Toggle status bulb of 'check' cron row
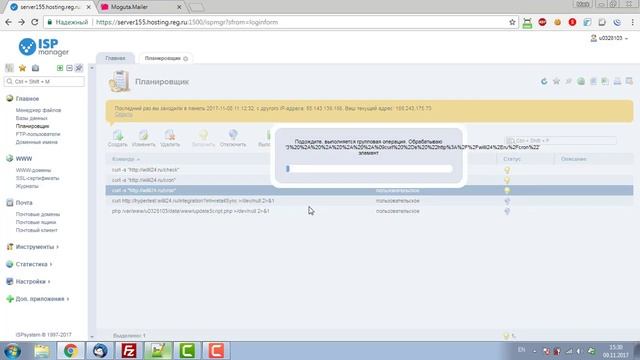 click(x=507, y=170)
